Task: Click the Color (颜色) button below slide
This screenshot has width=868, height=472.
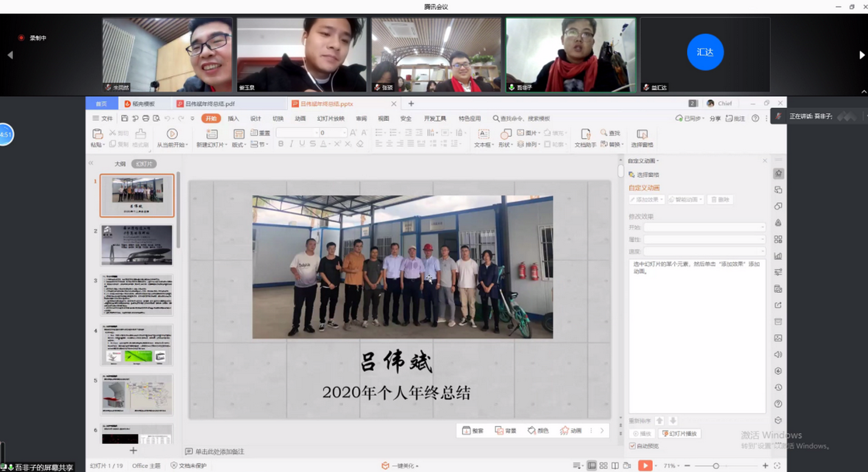Action: click(538, 430)
